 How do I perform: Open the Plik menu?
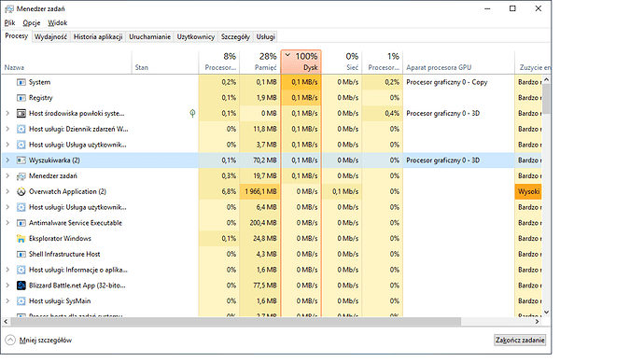pyautogui.click(x=9, y=23)
